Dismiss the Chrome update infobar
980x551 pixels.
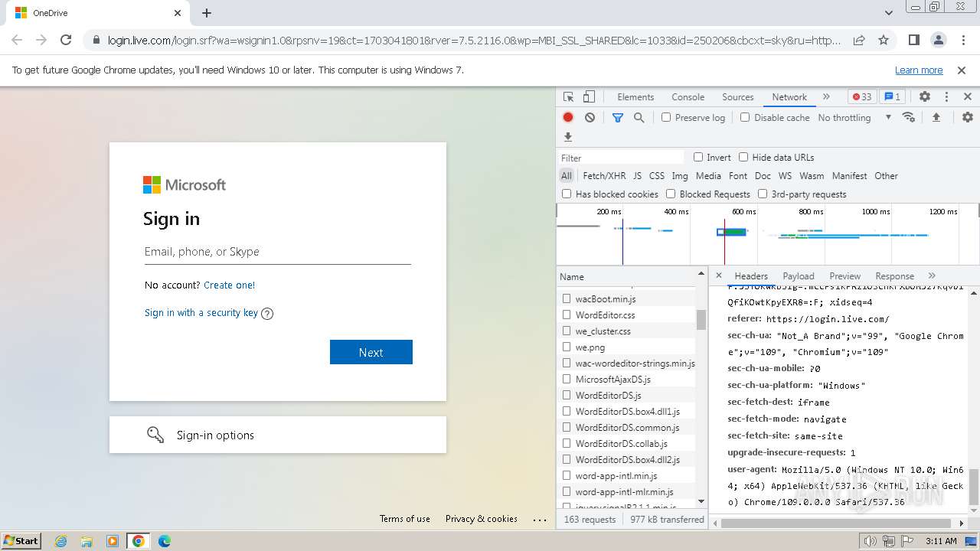pos(962,70)
